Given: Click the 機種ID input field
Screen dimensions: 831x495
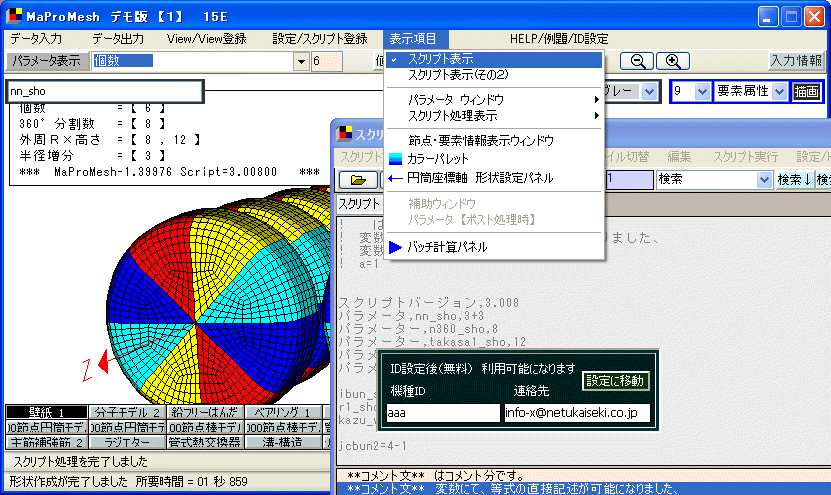Looking at the screenshot, I should point(441,412).
